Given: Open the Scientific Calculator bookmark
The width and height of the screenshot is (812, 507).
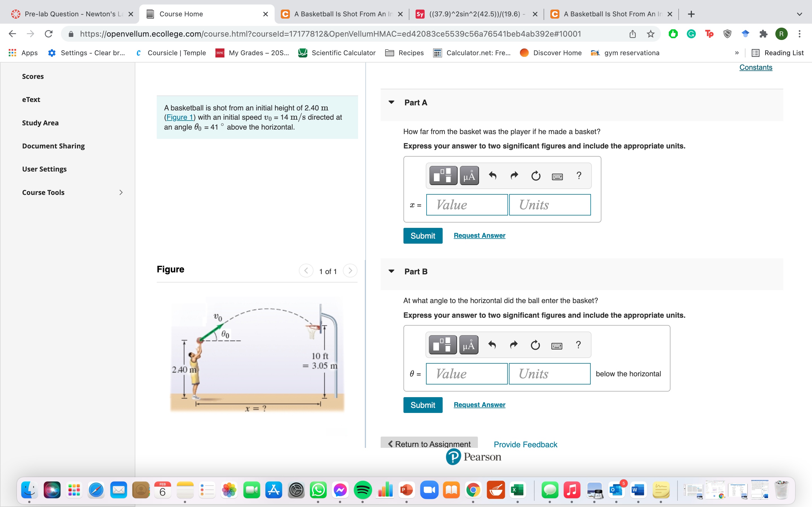Looking at the screenshot, I should tap(337, 53).
